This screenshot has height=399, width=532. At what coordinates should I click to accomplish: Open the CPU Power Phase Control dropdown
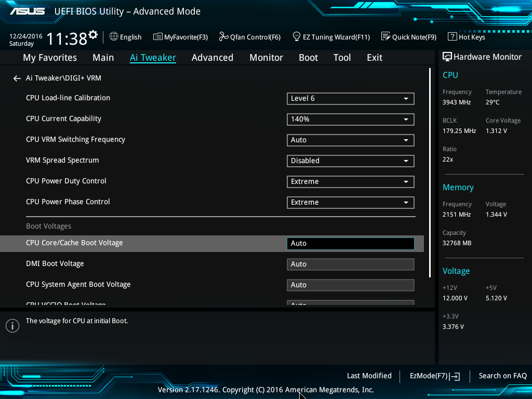point(351,203)
